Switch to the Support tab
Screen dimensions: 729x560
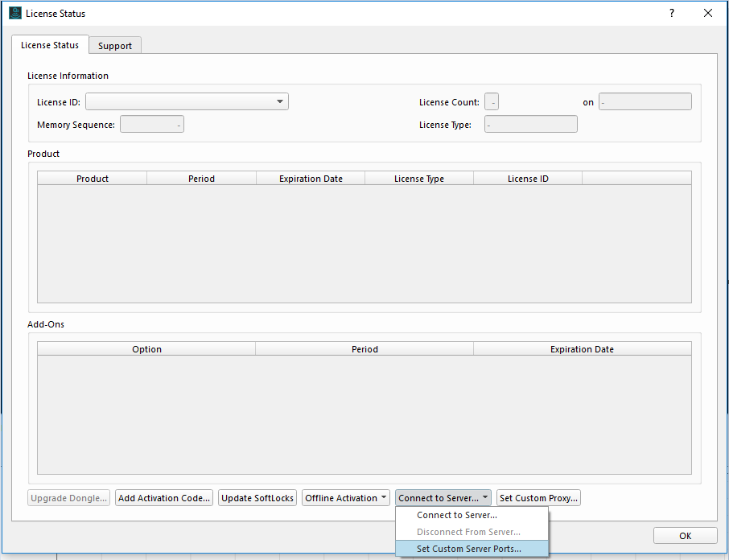[115, 46]
